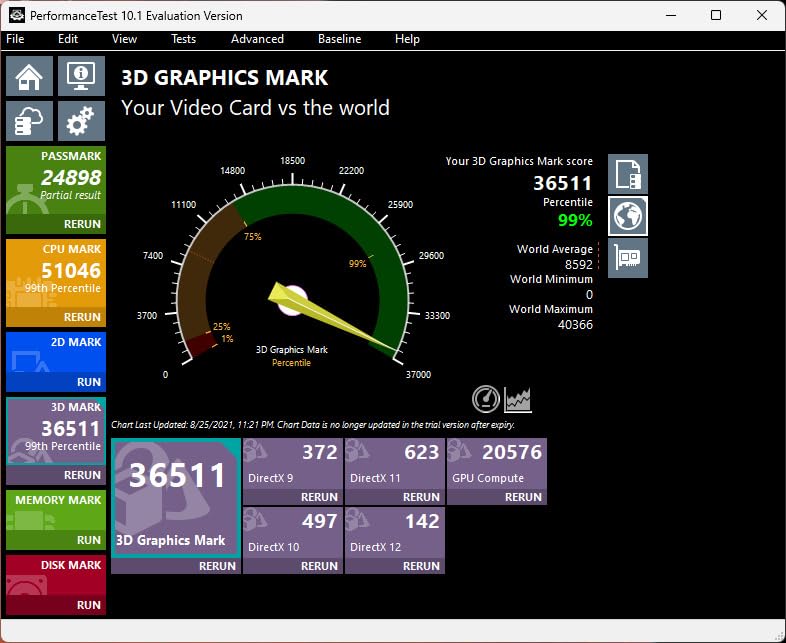Screen dimensions: 786x643
Task: Maximize the PerformanceTest window
Action: point(716,16)
